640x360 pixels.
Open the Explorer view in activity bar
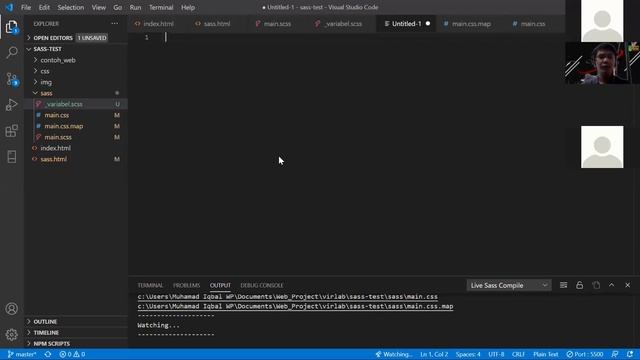pos(11,27)
